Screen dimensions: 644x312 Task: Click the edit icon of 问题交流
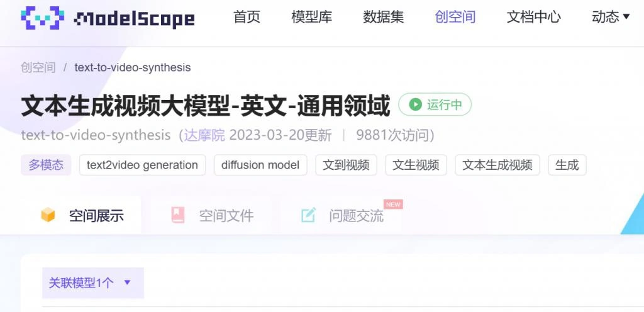tap(308, 215)
